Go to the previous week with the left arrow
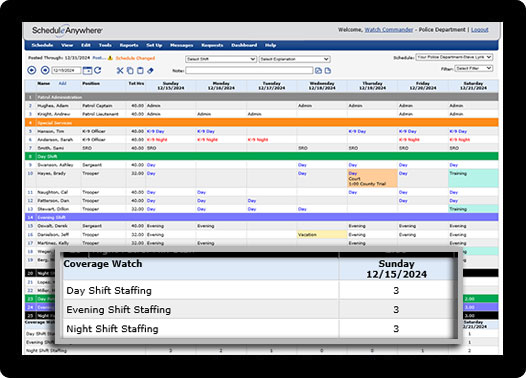 tap(32, 70)
